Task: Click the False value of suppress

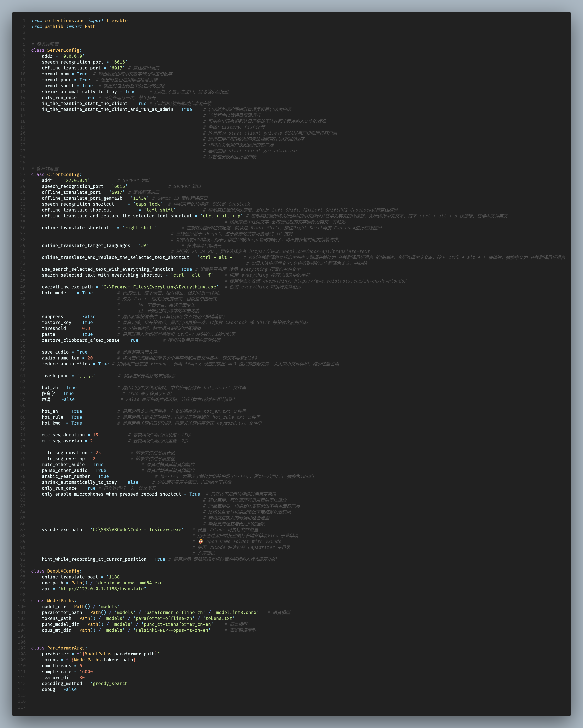Action: coord(89,316)
